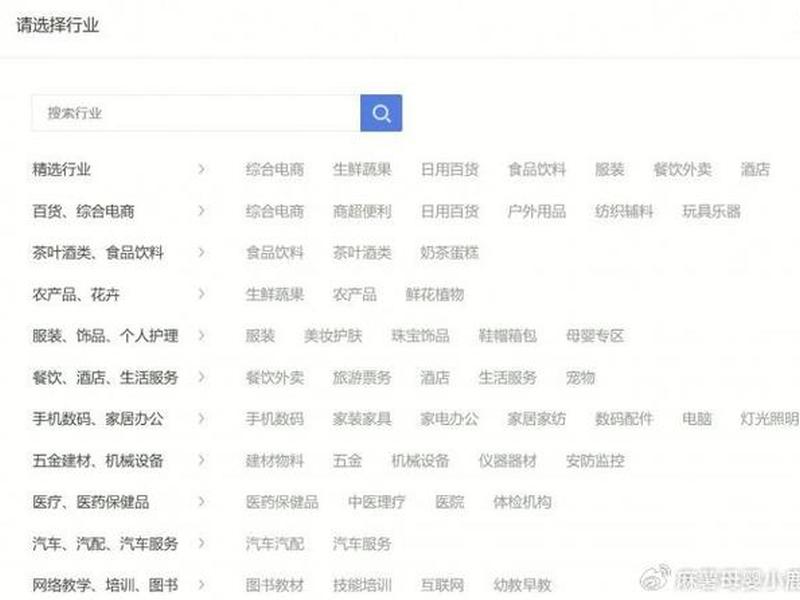Pick the 仪器器材 industry

[x=508, y=460]
